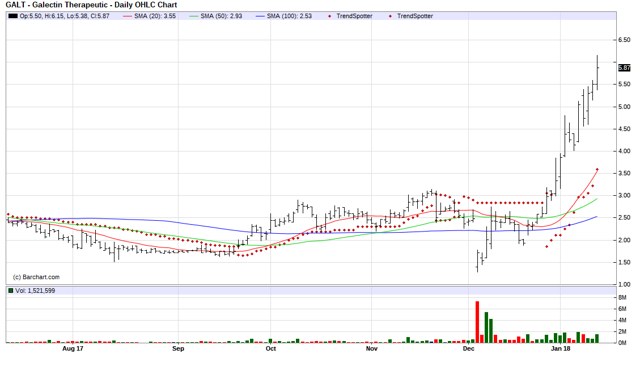Click the 8M volume axis label
Image resolution: width=640 pixels, height=366 pixels.
[622, 297]
